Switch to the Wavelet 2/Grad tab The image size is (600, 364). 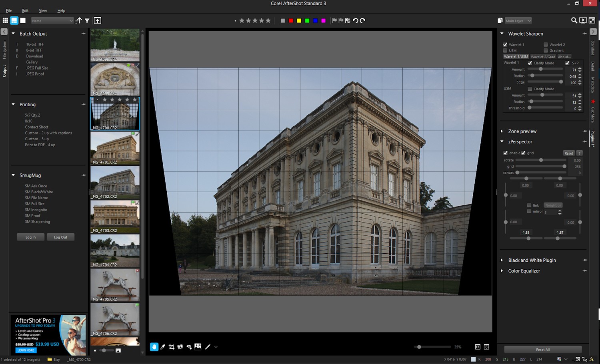tap(543, 56)
